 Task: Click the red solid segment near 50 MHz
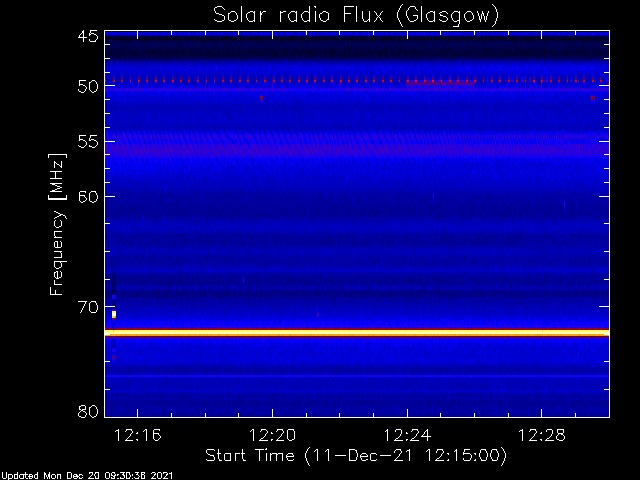click(441, 83)
